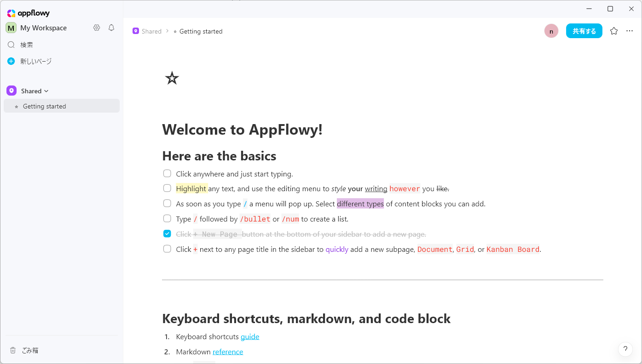Click the '+ New Page' struck-through code text
The height and width of the screenshot is (364, 642).
click(217, 234)
